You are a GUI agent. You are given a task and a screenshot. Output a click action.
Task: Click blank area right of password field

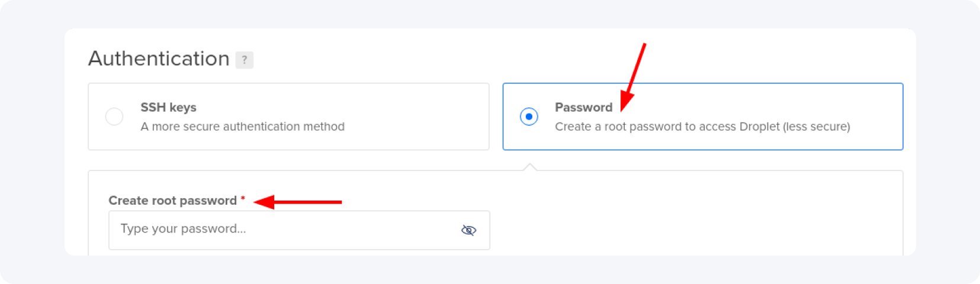click(681, 230)
